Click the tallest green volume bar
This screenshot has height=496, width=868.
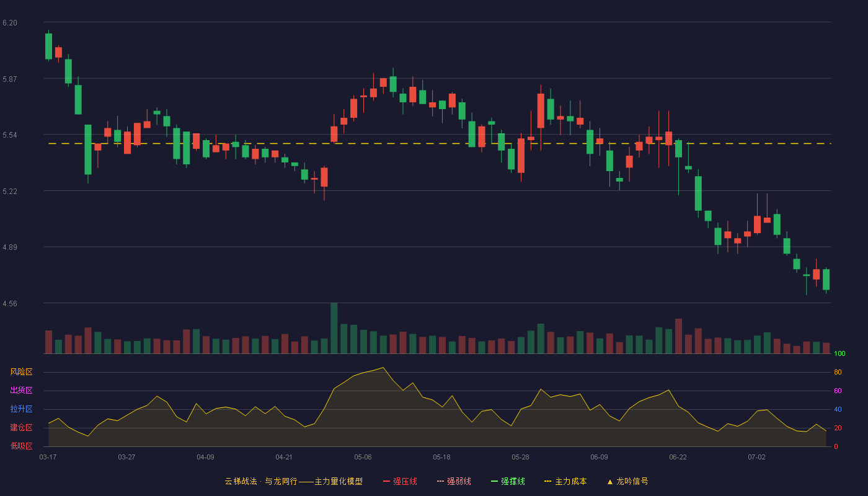334,328
